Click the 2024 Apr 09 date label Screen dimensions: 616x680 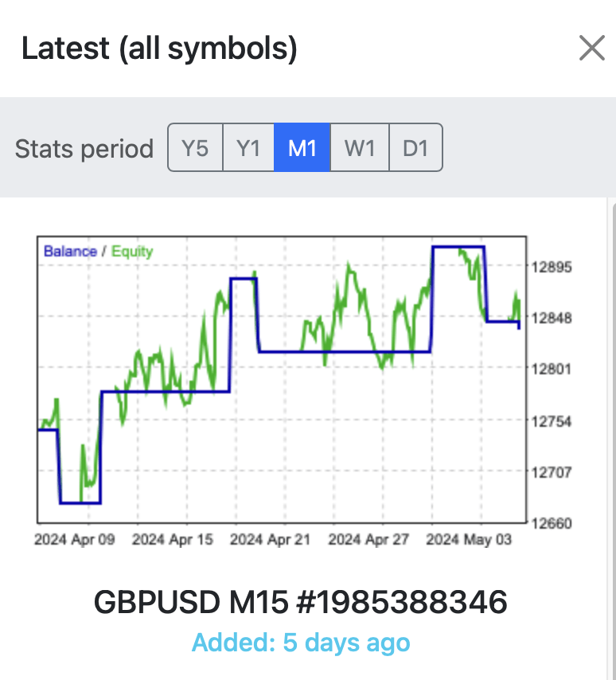(x=74, y=540)
